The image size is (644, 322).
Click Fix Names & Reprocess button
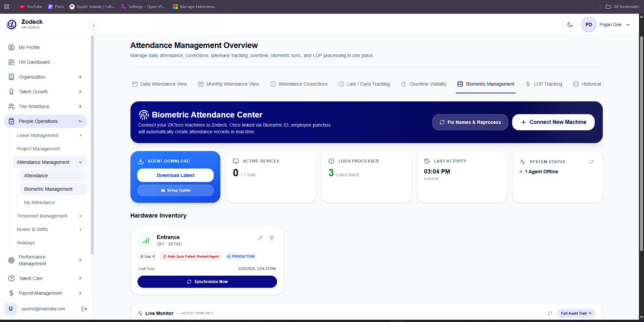(x=470, y=122)
